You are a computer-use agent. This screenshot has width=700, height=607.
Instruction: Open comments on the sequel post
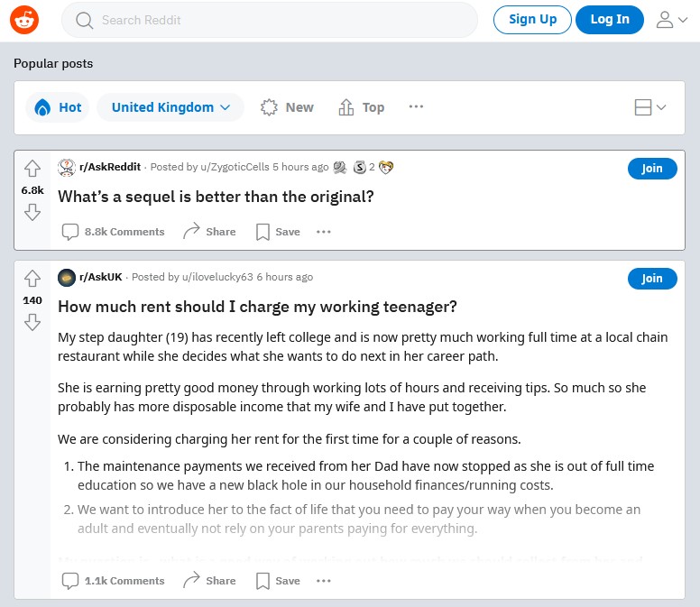click(113, 232)
